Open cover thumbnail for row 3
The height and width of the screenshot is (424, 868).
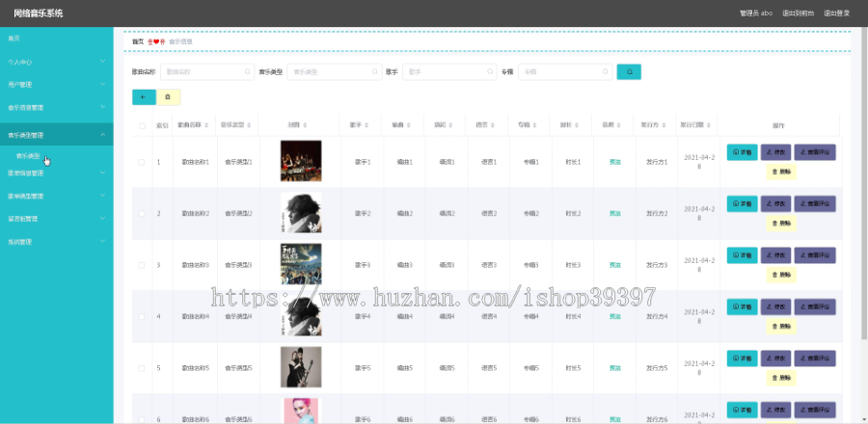click(x=301, y=264)
